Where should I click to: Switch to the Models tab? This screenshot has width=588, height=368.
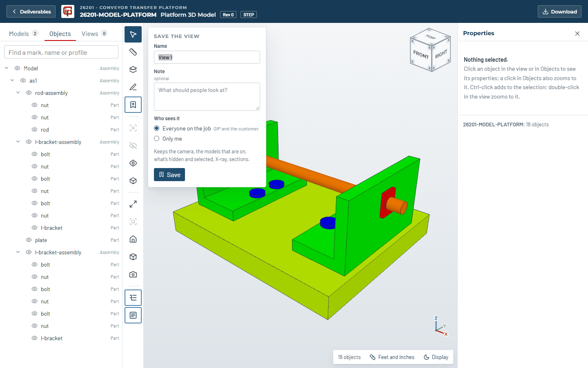24,34
